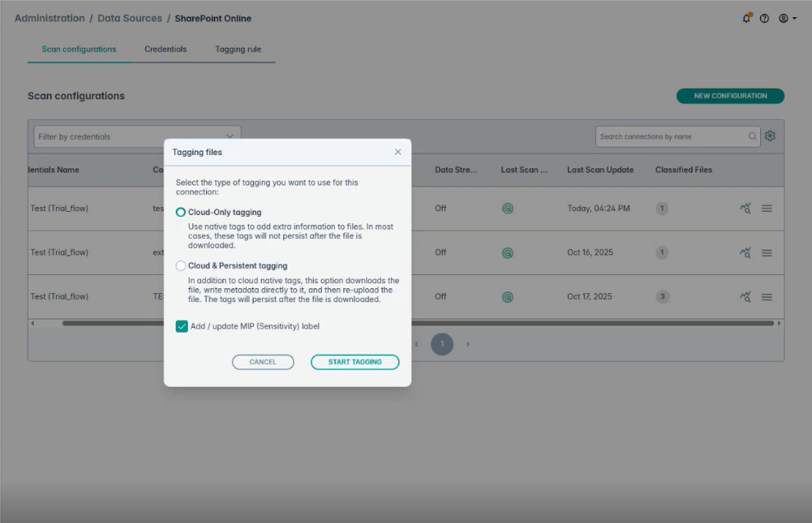Go to next page with right chevron
812x523 pixels.
point(468,344)
